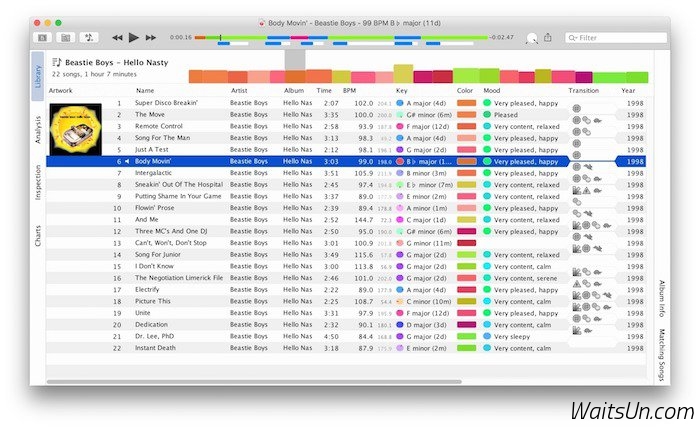
Task: Show the Matching Songs panel tab
Action: (x=661, y=355)
